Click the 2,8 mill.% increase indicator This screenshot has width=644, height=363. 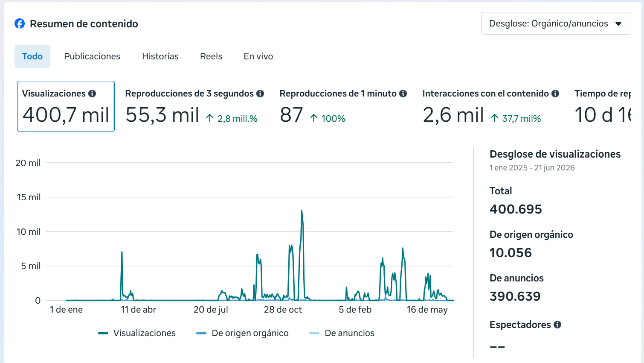[x=232, y=119]
